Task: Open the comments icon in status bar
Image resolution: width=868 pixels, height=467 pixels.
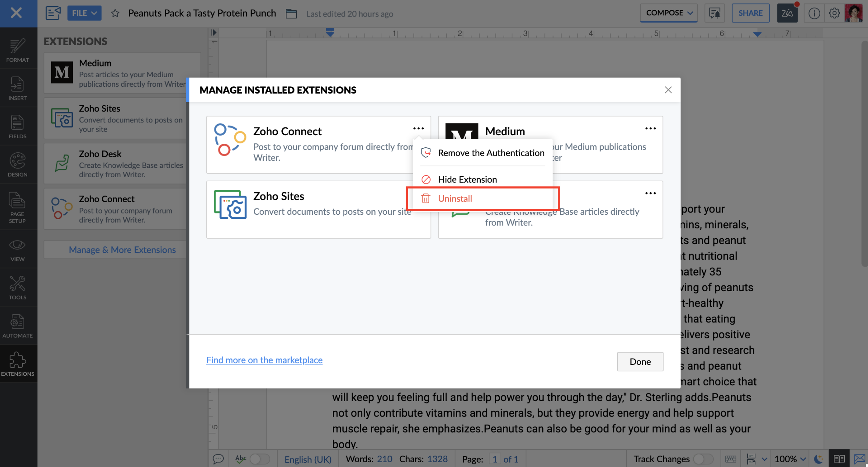Action: [218, 459]
